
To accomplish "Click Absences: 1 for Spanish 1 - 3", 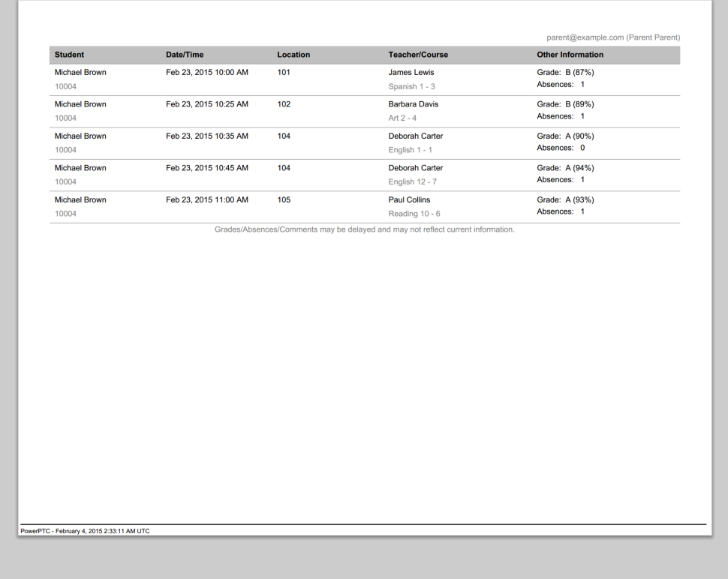I will coord(561,85).
